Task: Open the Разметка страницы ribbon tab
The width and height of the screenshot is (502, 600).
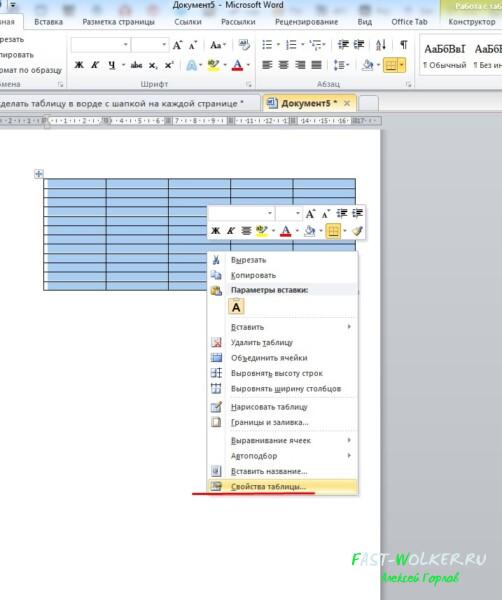Action: (x=119, y=22)
